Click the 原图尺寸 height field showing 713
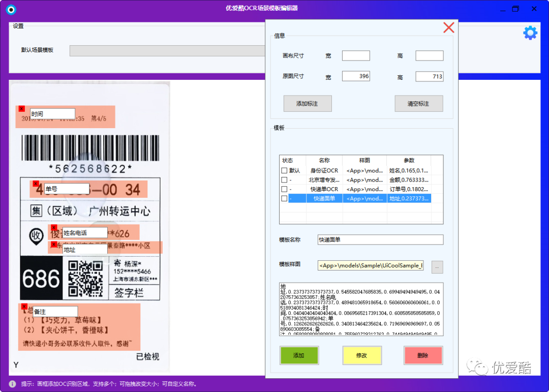 point(429,76)
